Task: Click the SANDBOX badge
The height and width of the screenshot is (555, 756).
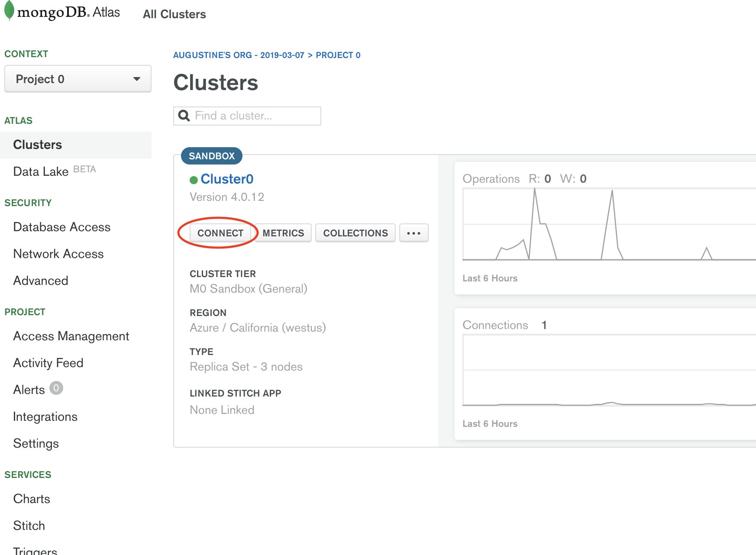Action: pyautogui.click(x=212, y=156)
